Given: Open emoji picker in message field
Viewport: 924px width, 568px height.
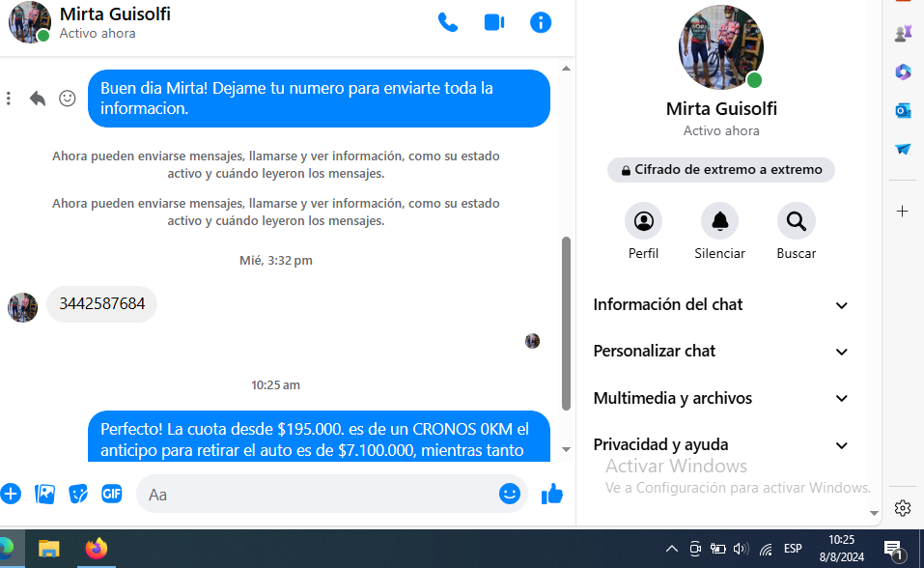Looking at the screenshot, I should [x=509, y=494].
